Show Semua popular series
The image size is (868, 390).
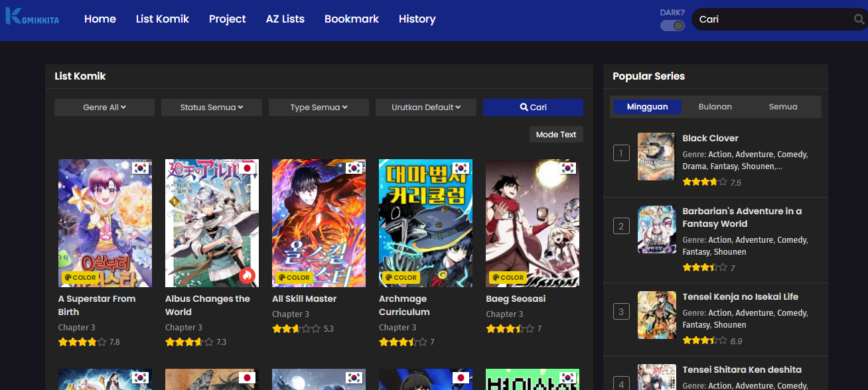[783, 107]
